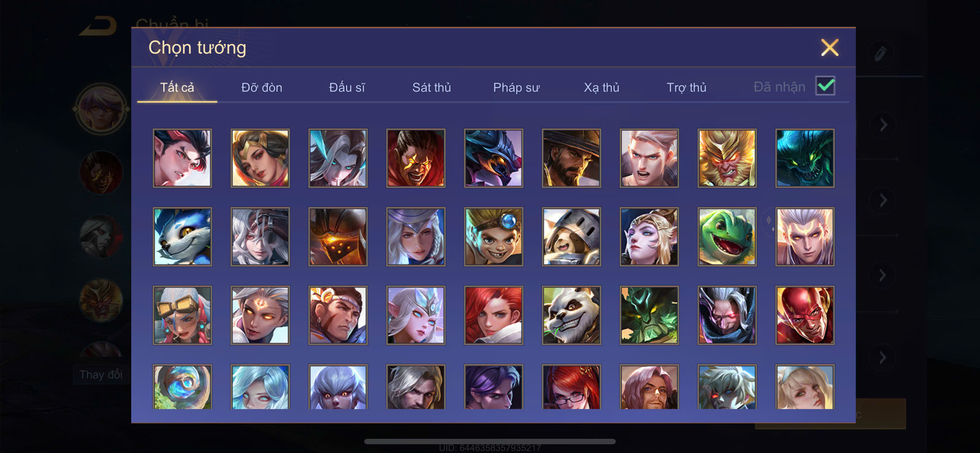The width and height of the screenshot is (980, 453).
Task: Choose the green tree monster hero
Action: tap(649, 315)
